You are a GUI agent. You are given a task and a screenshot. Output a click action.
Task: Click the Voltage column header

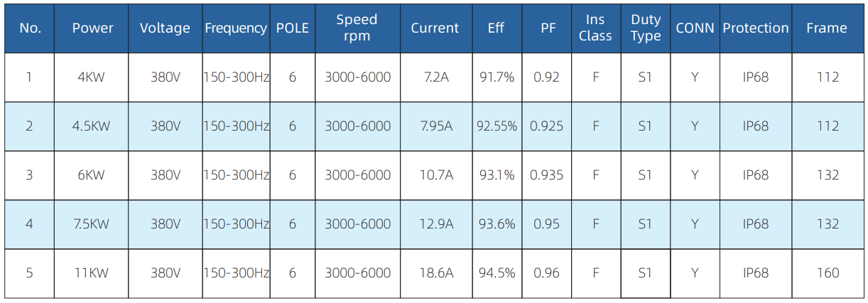pos(165,28)
